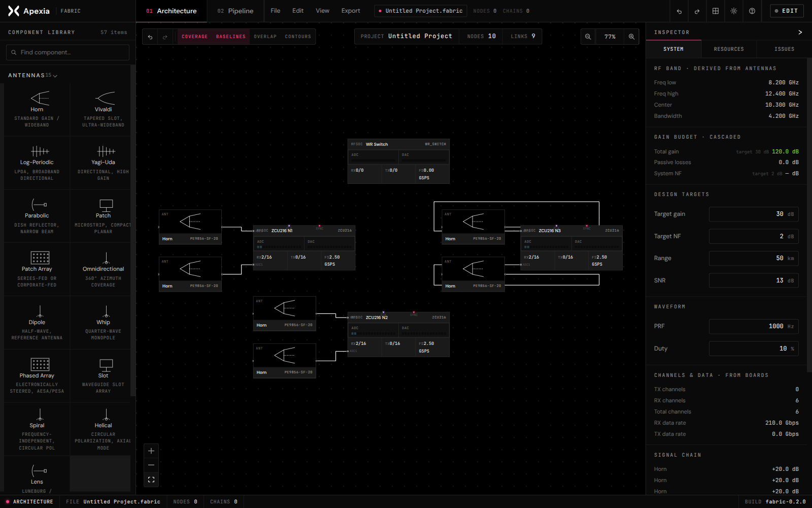
Task: Select the Parabolic dish antenna
Action: coord(37,216)
